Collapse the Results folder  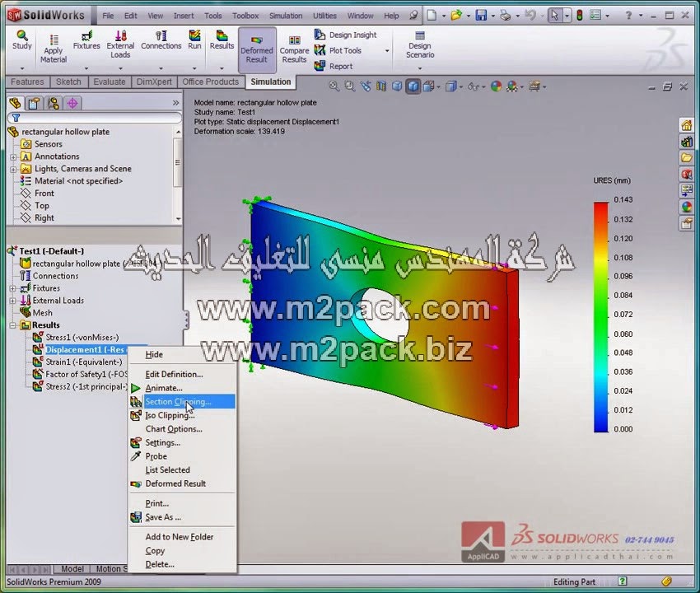tap(12, 325)
